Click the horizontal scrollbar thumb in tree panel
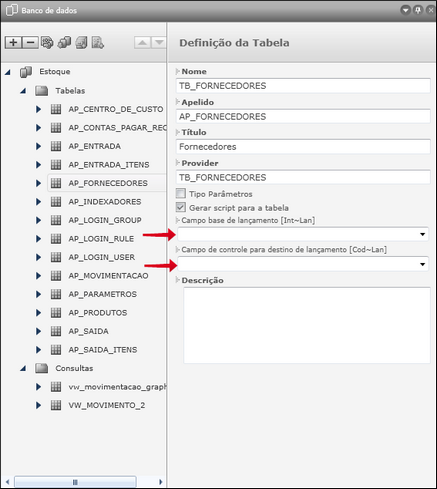Image resolution: width=437 pixels, height=489 pixels. point(75,482)
